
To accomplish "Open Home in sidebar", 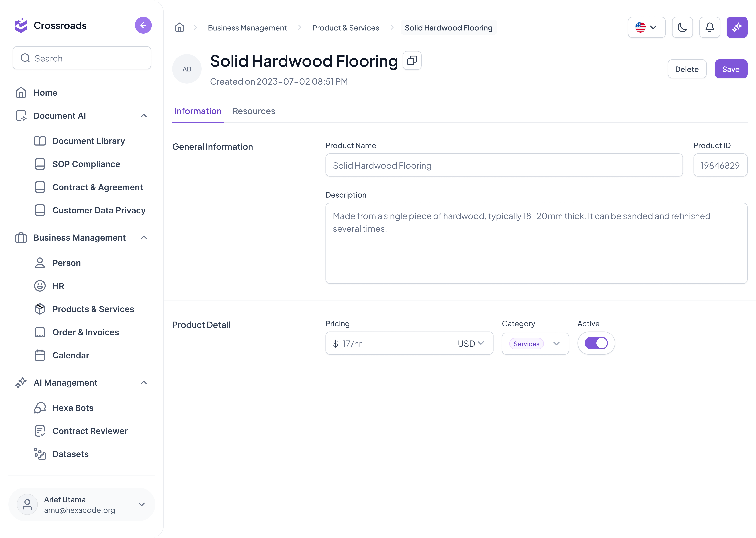I will [x=45, y=93].
